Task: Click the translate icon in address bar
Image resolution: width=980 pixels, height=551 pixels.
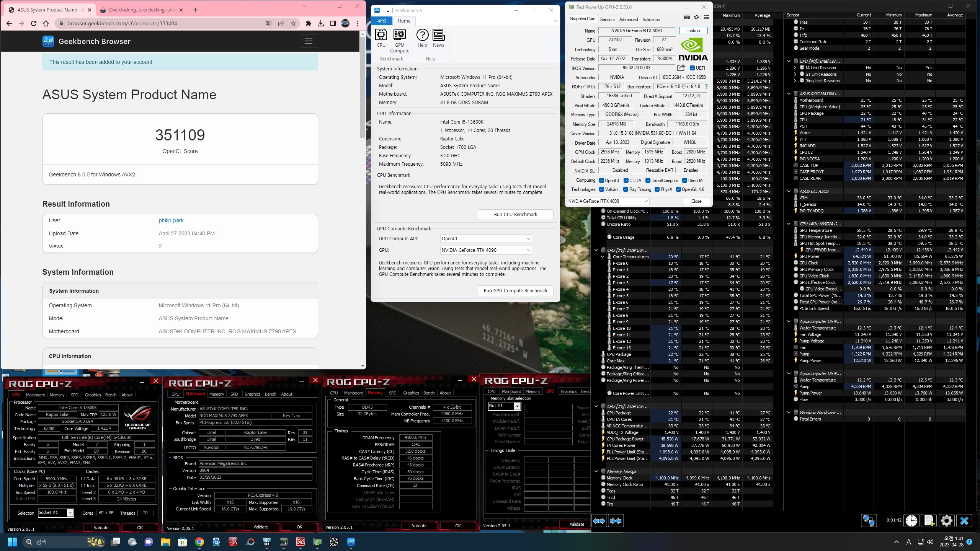Action: pos(269,23)
